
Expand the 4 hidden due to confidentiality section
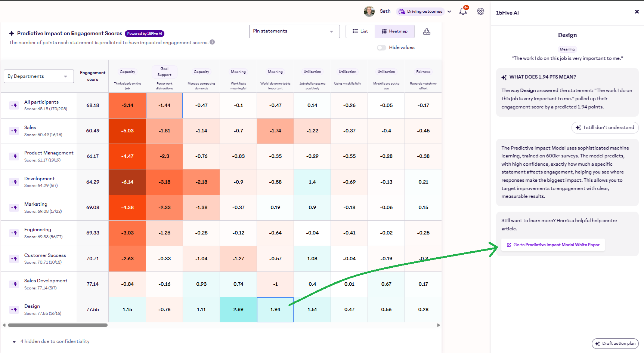[x=14, y=342]
